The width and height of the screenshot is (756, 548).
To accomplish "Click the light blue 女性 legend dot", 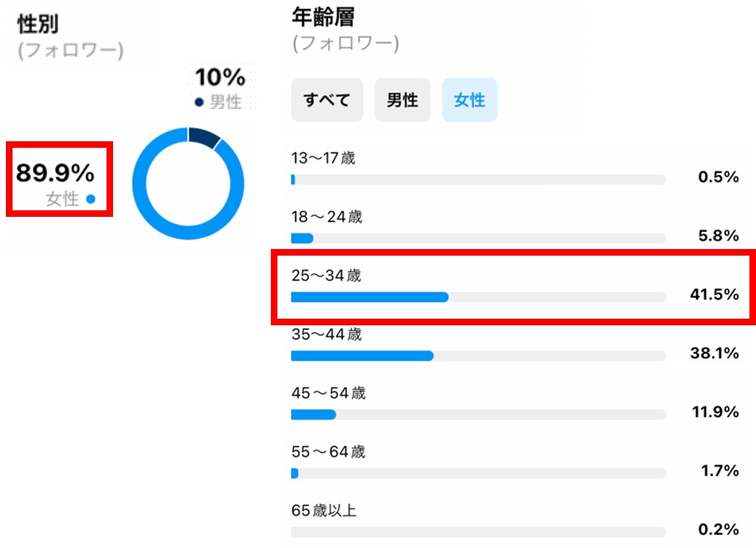I will [91, 199].
